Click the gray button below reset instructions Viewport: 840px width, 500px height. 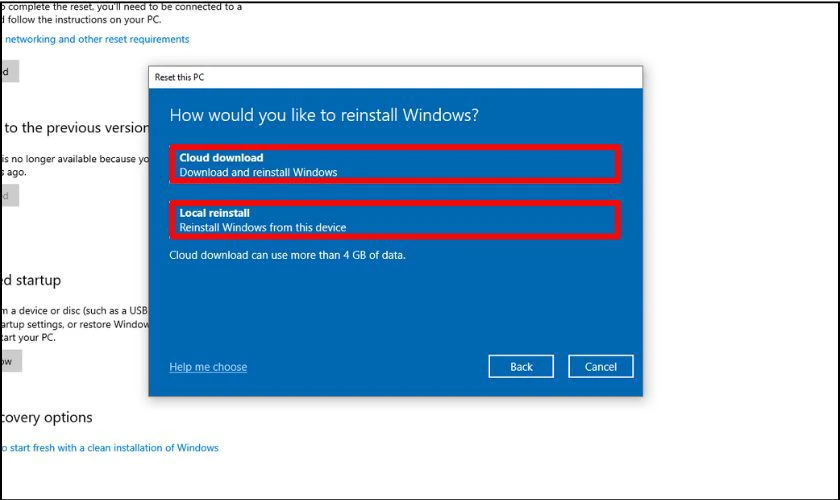(10, 71)
